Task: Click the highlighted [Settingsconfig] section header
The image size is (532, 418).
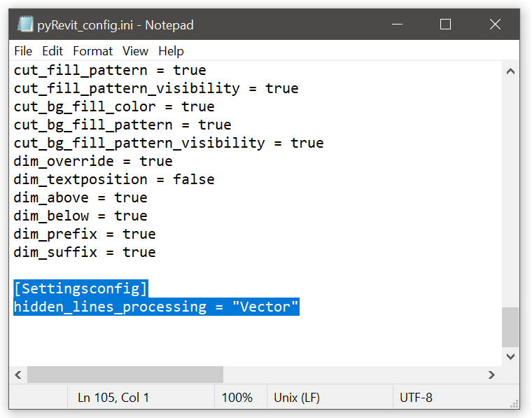Action: click(80, 288)
